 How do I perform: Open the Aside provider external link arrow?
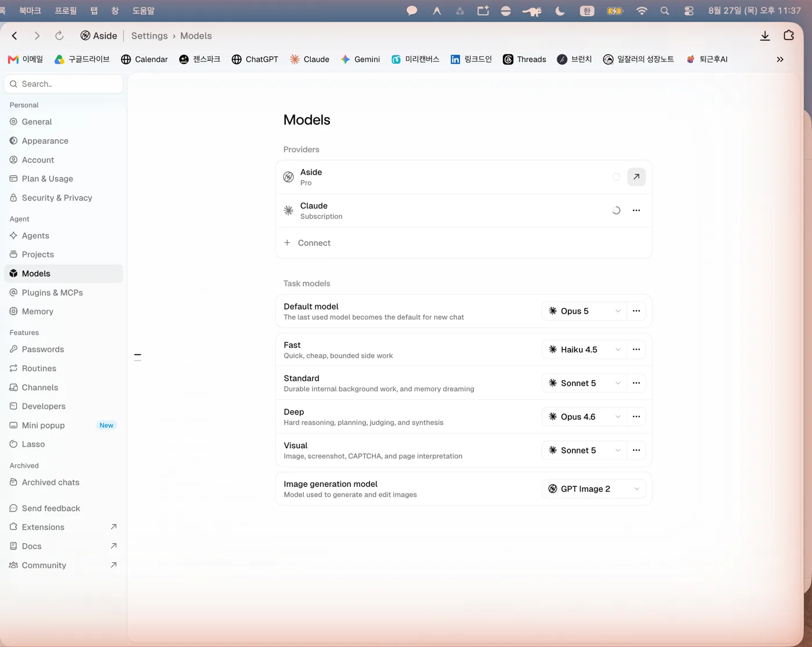pyautogui.click(x=636, y=177)
